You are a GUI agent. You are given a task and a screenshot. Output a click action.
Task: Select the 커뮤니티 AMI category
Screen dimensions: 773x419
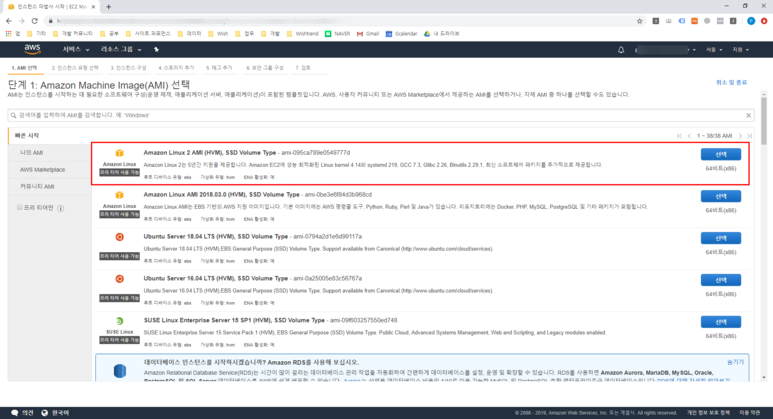49,186
